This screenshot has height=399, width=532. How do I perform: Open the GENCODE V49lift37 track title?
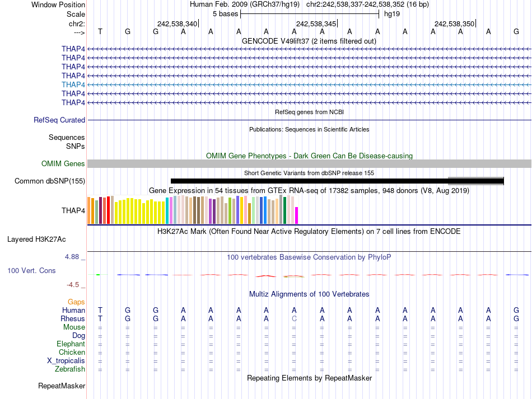(309, 41)
